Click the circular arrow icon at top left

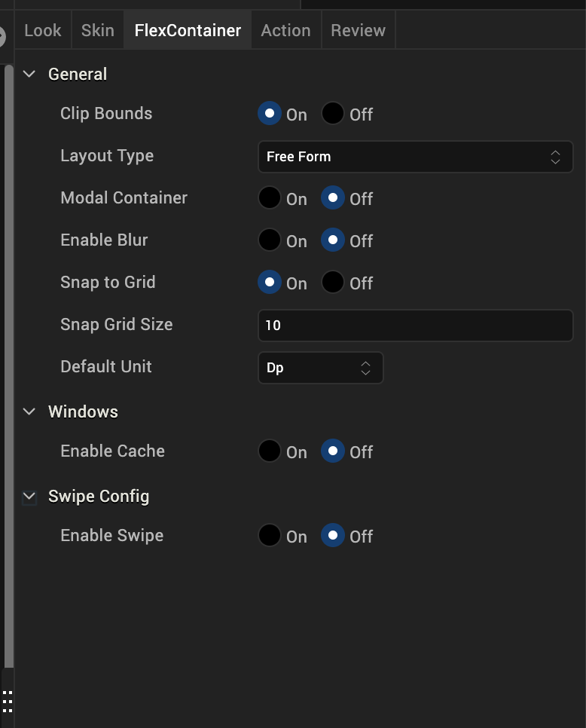coord(2,35)
